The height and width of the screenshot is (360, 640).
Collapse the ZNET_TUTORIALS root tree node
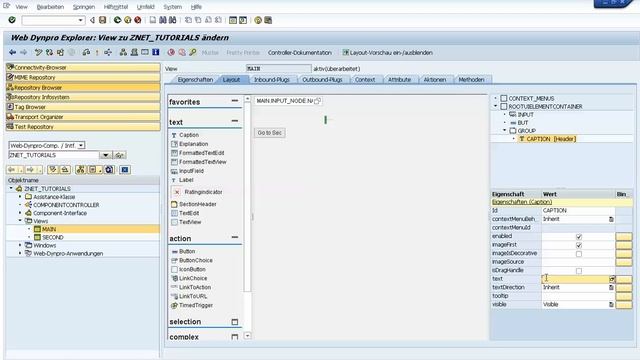tap(11, 189)
